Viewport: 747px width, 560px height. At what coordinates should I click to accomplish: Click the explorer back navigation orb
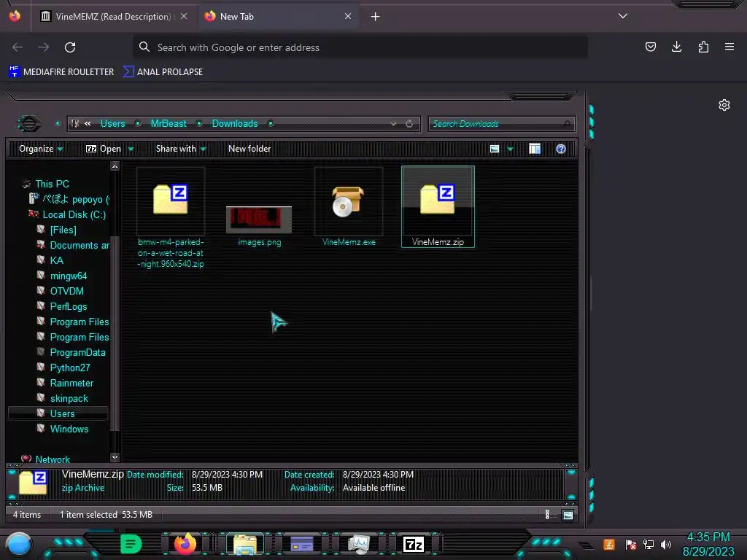(29, 124)
